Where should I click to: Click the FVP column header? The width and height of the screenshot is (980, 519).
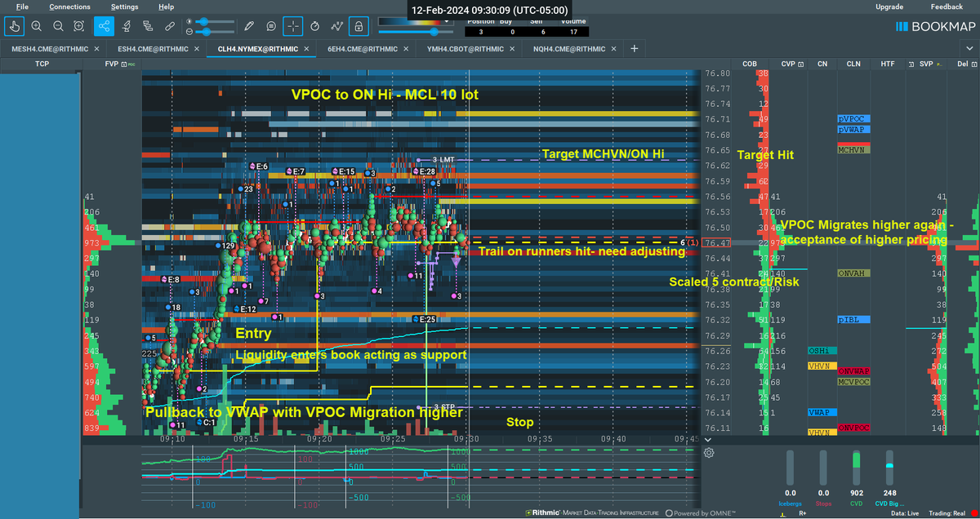[112, 63]
